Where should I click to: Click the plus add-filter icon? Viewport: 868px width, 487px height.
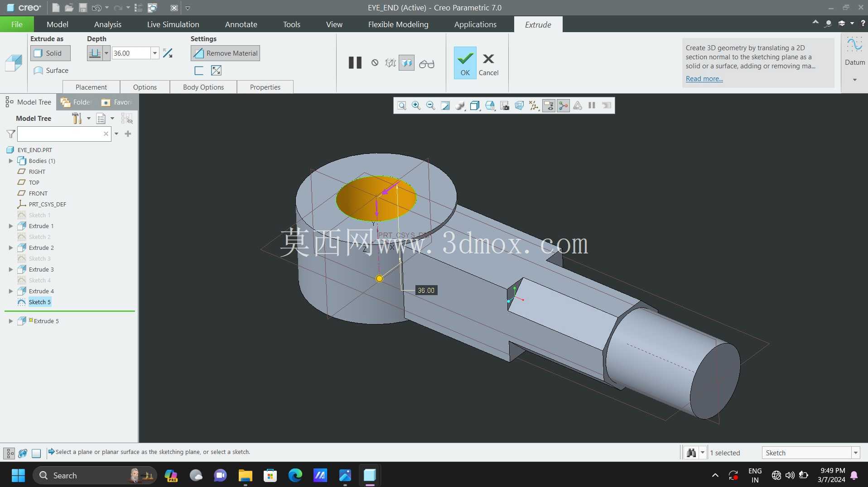[x=128, y=134]
